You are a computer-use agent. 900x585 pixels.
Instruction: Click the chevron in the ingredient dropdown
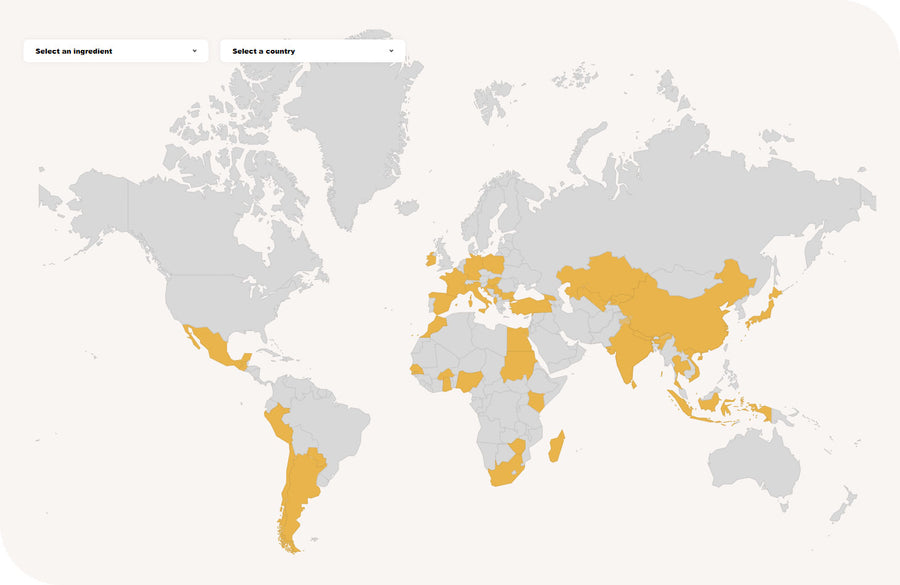point(194,51)
